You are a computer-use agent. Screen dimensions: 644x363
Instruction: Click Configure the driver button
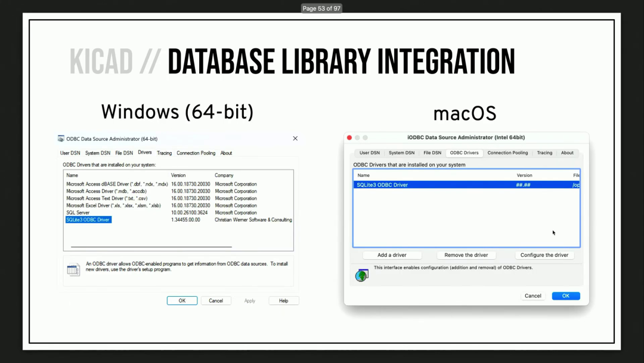click(x=544, y=256)
